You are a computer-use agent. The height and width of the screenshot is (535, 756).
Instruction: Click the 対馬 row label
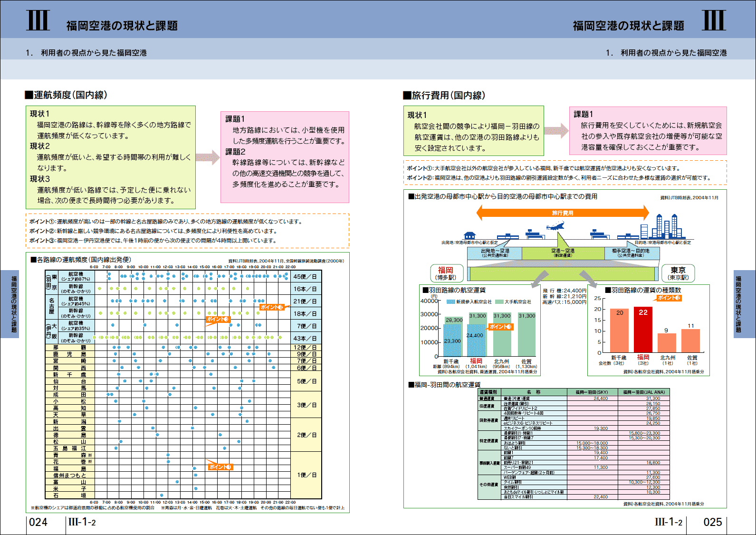coord(69,388)
